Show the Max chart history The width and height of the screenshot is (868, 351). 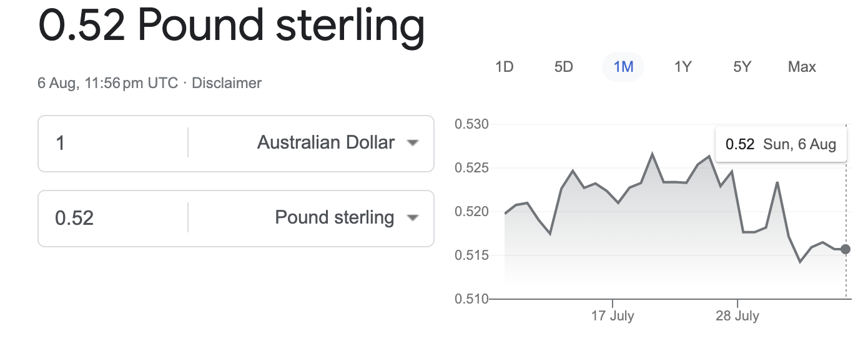[x=802, y=67]
